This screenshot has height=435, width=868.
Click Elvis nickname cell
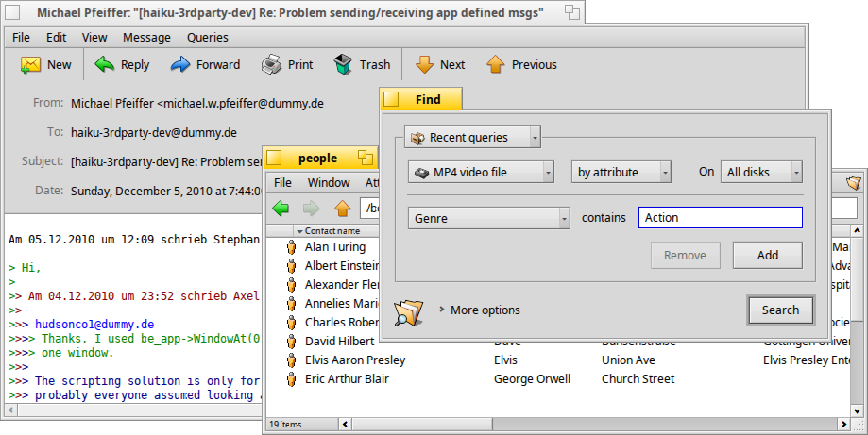pyautogui.click(x=505, y=360)
